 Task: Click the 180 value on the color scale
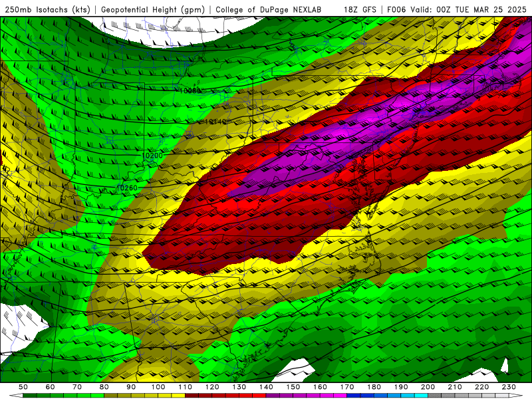tap(374, 387)
